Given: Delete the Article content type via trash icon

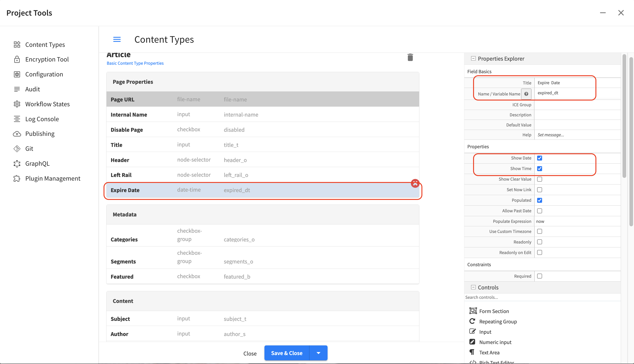Looking at the screenshot, I should click(410, 57).
